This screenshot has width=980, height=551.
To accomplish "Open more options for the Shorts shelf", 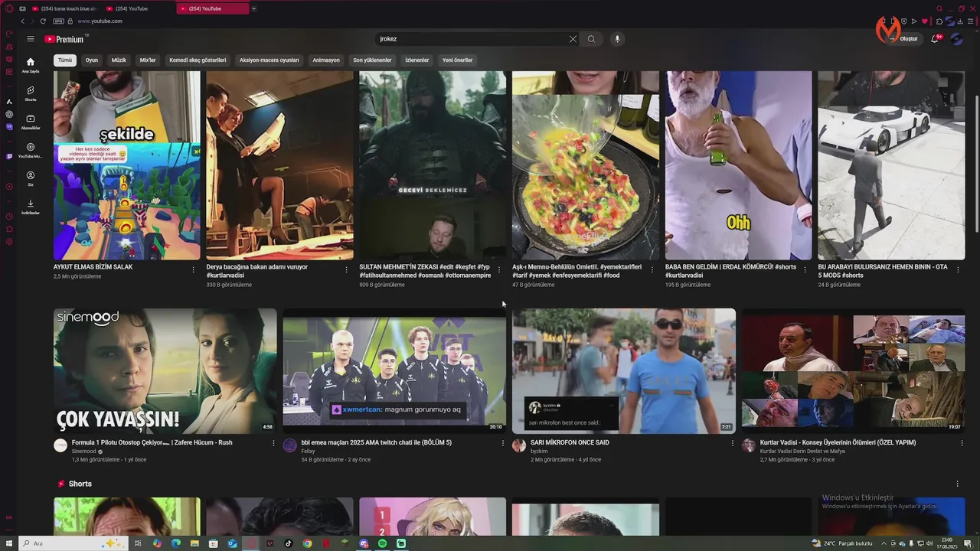I will [x=957, y=484].
